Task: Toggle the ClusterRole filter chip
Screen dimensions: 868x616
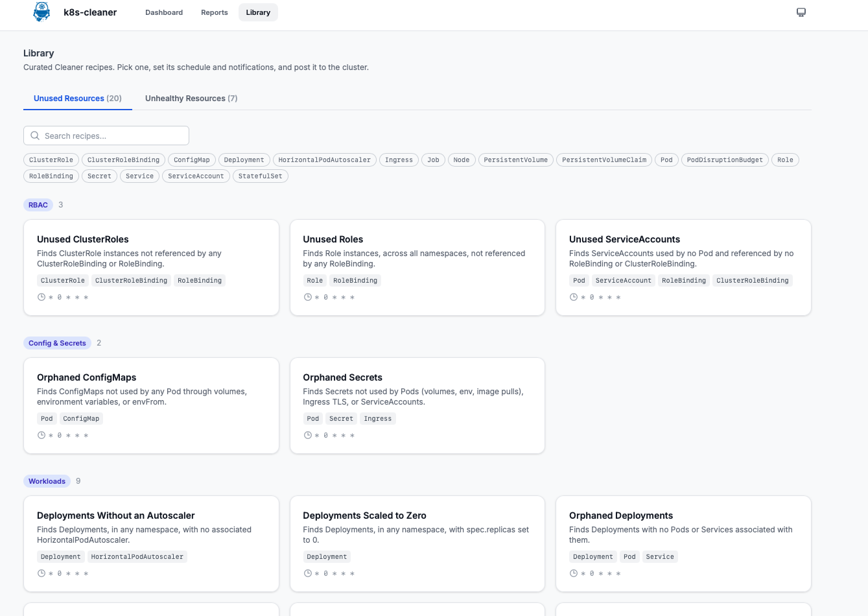Action: [51, 160]
